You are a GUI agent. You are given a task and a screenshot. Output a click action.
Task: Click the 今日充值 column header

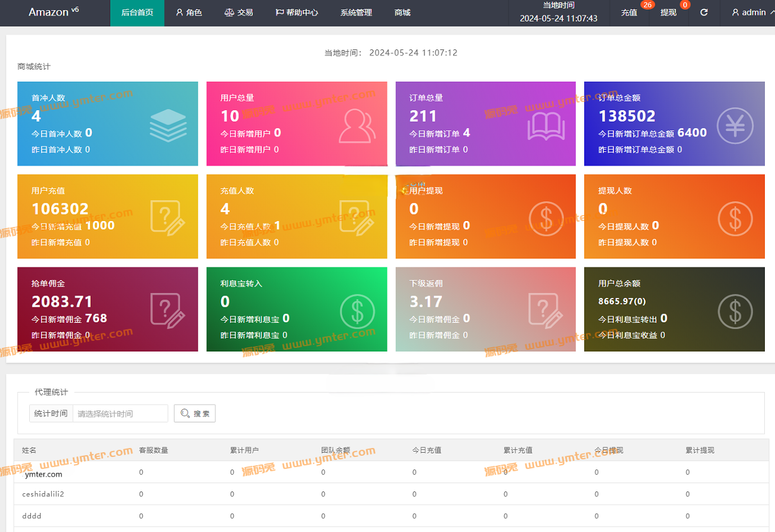pyautogui.click(x=427, y=450)
